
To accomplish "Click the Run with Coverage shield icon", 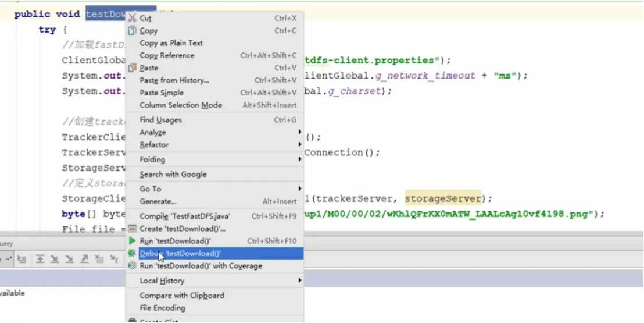I will (x=132, y=266).
